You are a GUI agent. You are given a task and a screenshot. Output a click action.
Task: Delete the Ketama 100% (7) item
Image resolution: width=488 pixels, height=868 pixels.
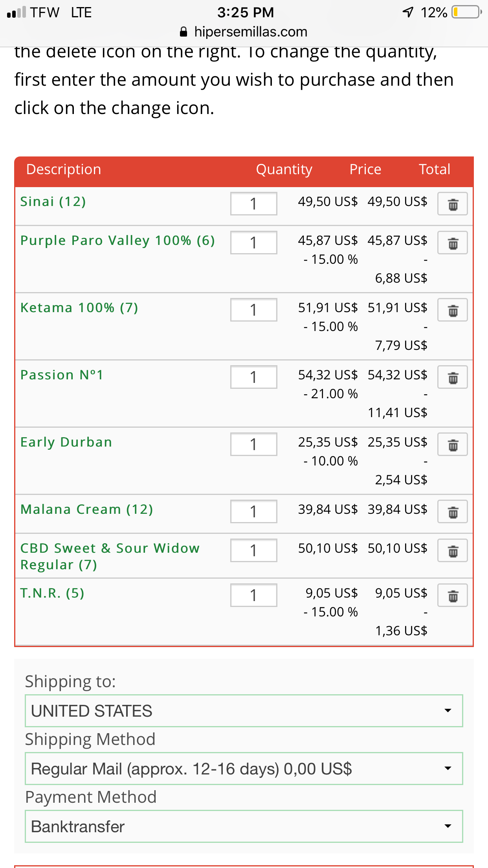(x=452, y=310)
